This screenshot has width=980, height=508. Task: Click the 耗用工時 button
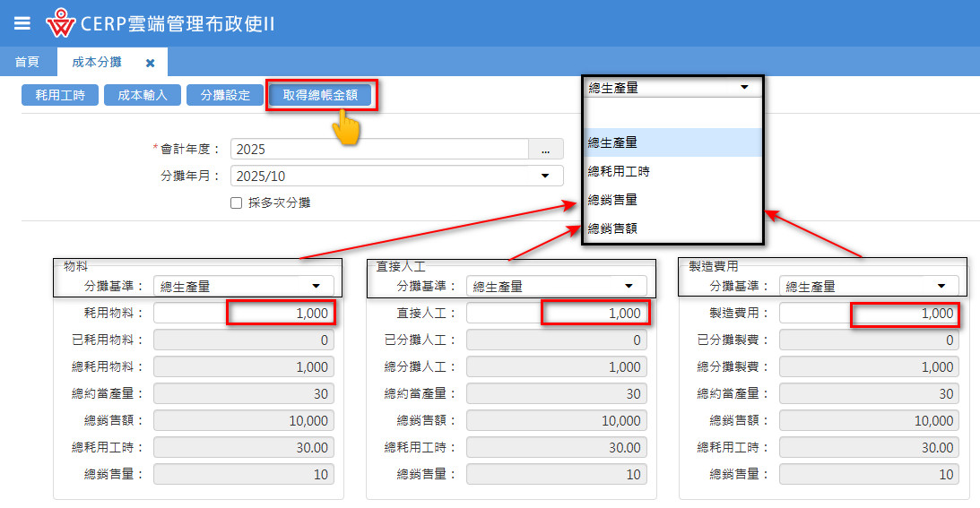pos(60,95)
